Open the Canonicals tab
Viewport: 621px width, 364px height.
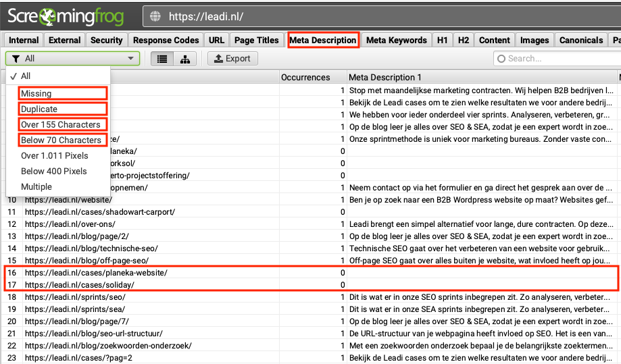point(581,40)
